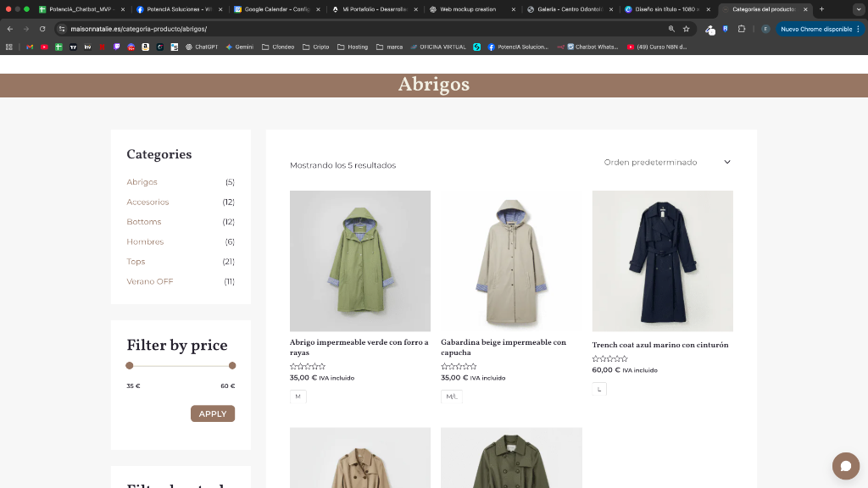The height and width of the screenshot is (488, 868).
Task: Click the chat widget bubble icon
Action: click(845, 465)
